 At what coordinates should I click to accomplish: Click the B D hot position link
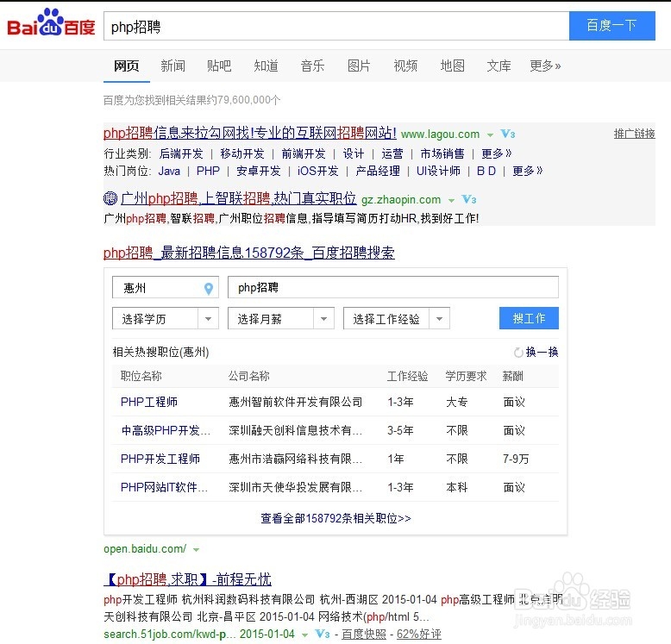(486, 171)
